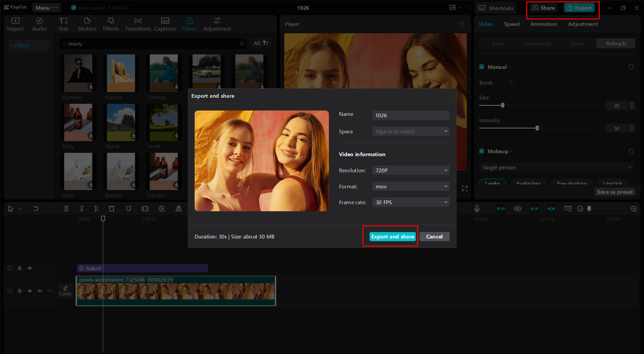
Task: Download the Humble filter
Action: [x=91, y=87]
